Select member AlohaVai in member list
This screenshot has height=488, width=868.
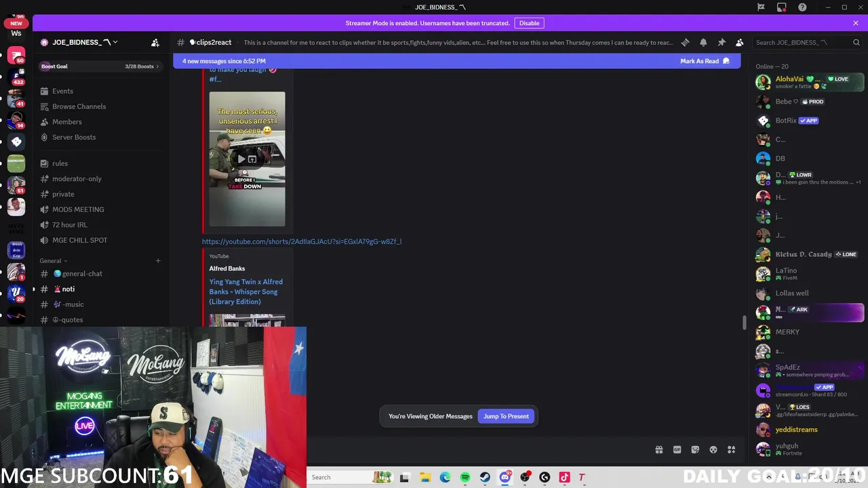click(810, 82)
